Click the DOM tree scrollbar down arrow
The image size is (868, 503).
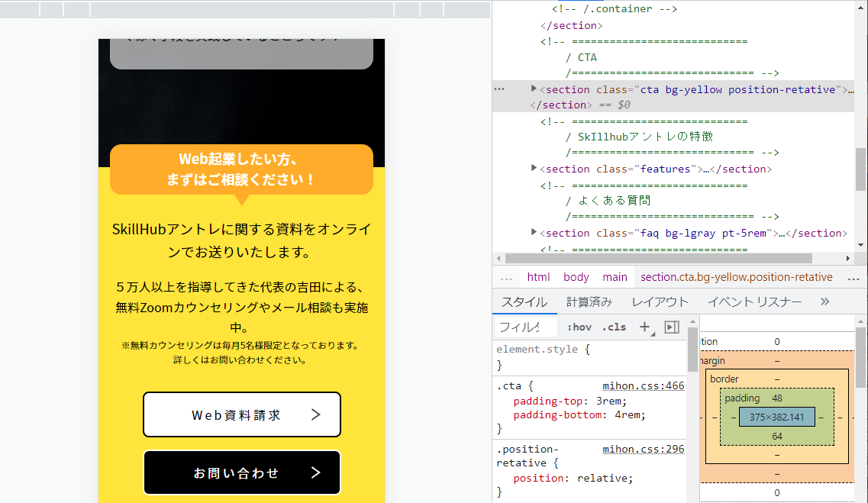point(861,244)
